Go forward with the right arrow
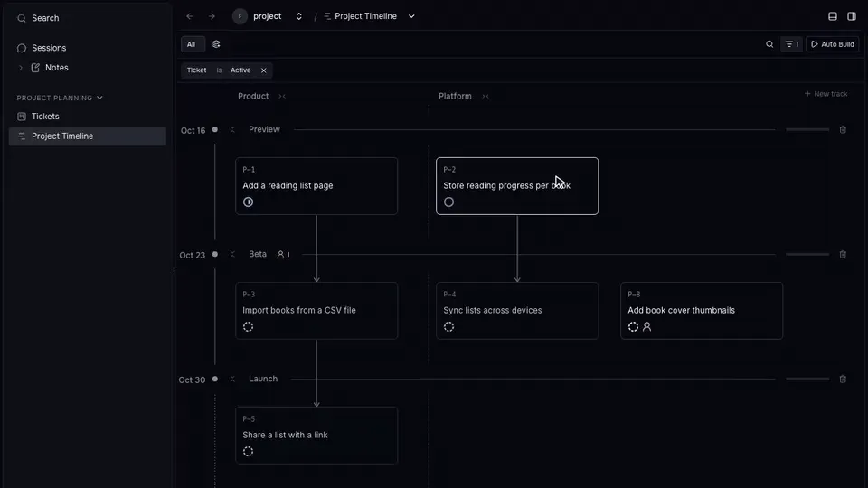The image size is (868, 488). [x=212, y=16]
